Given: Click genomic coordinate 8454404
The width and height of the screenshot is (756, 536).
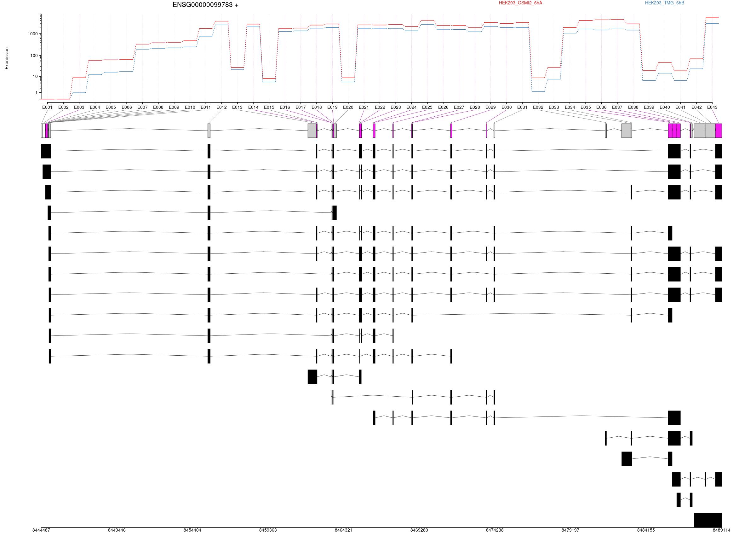Looking at the screenshot, I should [192, 530].
